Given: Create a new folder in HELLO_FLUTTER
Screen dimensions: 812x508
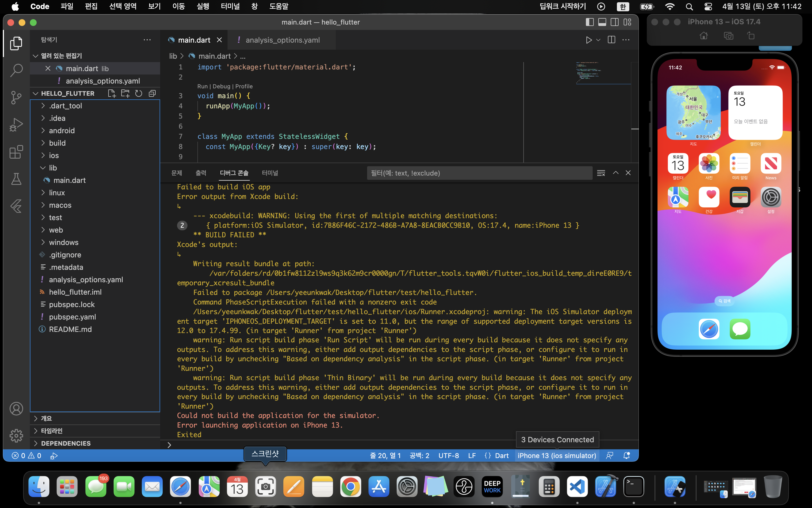Looking at the screenshot, I should [125, 93].
